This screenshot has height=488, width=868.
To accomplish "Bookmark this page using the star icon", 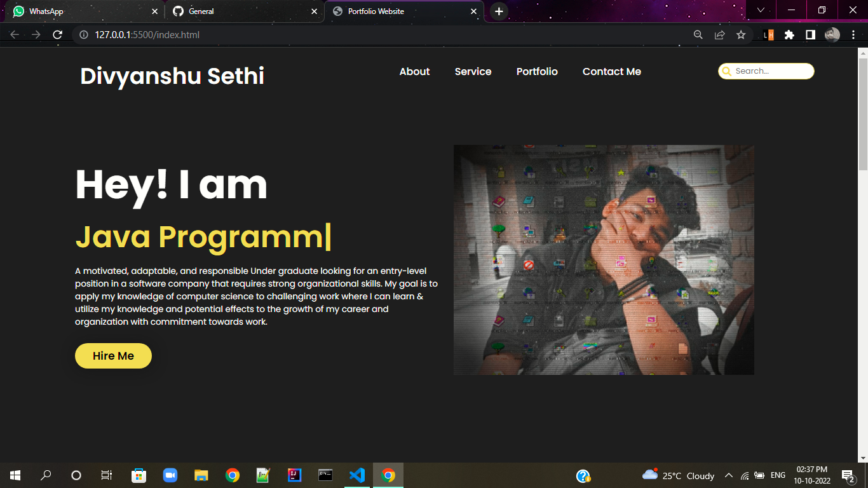I will point(742,35).
